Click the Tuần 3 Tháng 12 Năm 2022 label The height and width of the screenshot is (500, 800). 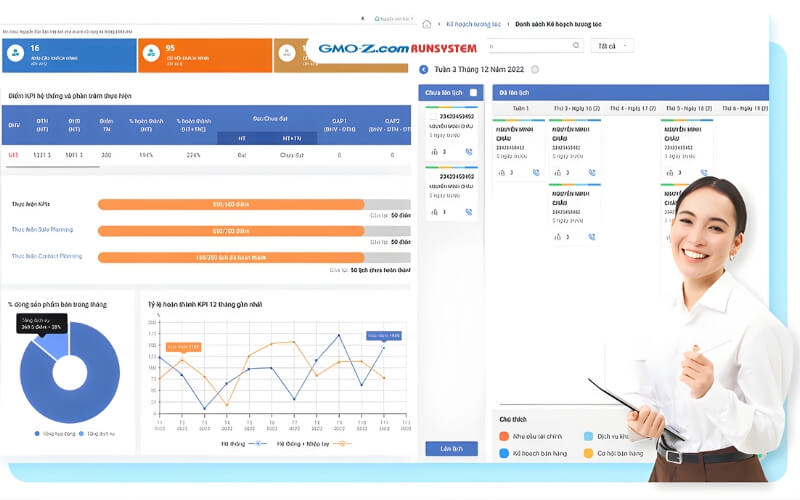coord(479,69)
